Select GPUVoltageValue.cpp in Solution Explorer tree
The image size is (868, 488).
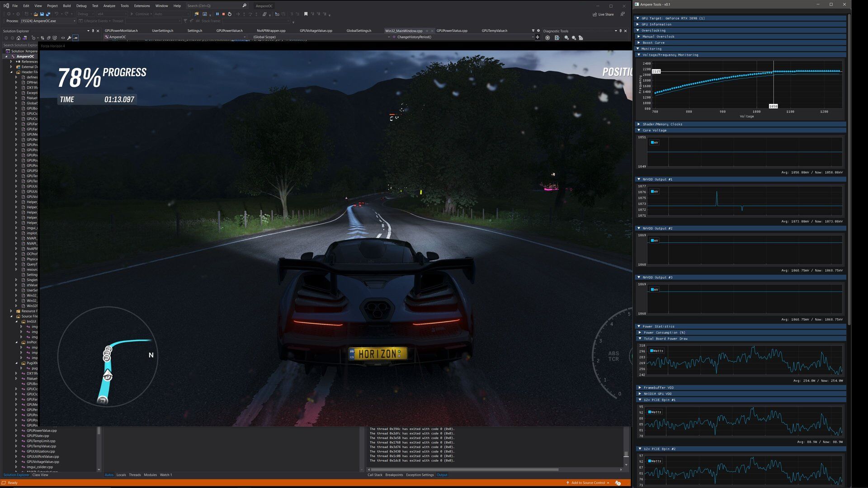pos(42,462)
